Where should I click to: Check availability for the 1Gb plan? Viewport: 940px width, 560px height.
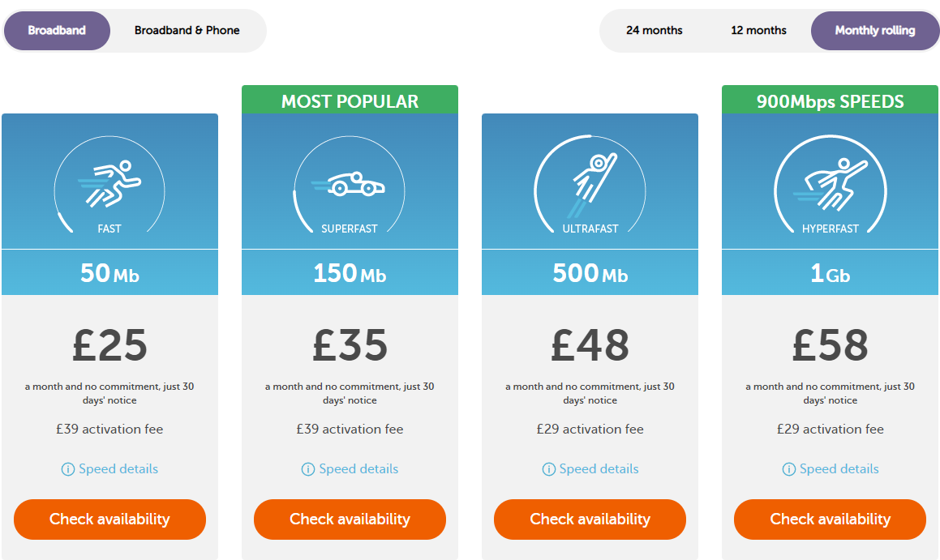click(830, 519)
